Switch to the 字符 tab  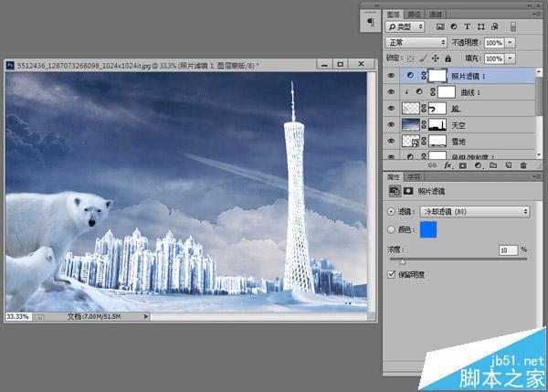pyautogui.click(x=414, y=177)
